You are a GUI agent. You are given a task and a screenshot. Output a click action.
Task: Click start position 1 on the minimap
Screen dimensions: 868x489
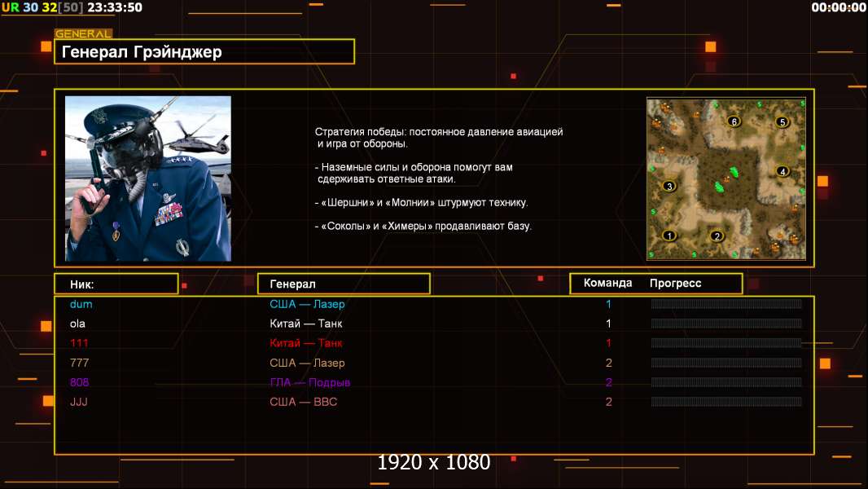tap(669, 236)
